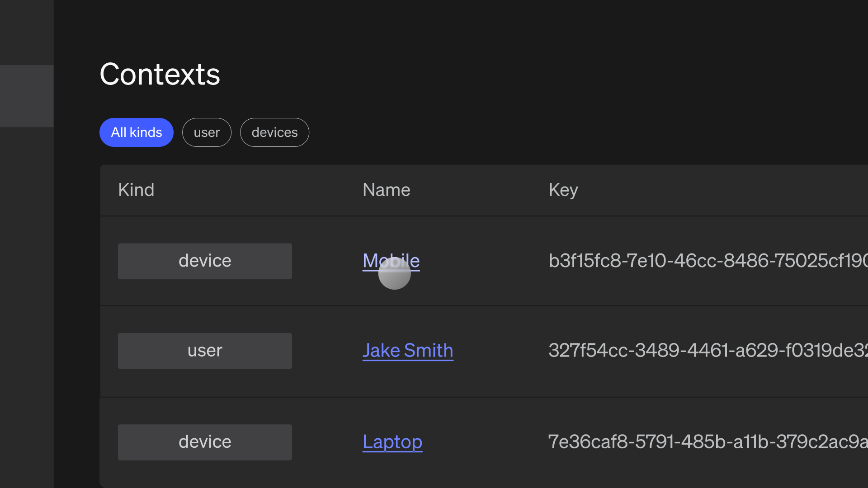The image size is (868, 488).
Task: Sort by the Key column header
Action: tap(563, 190)
